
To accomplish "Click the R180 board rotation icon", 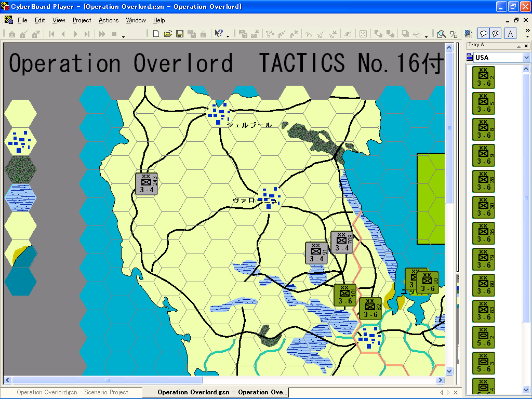I will [x=469, y=34].
